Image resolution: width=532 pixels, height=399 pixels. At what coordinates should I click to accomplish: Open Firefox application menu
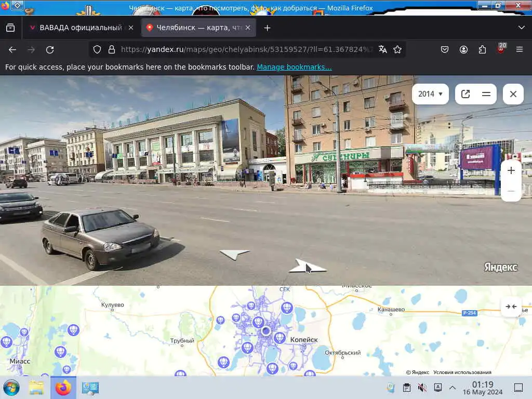[x=520, y=49]
